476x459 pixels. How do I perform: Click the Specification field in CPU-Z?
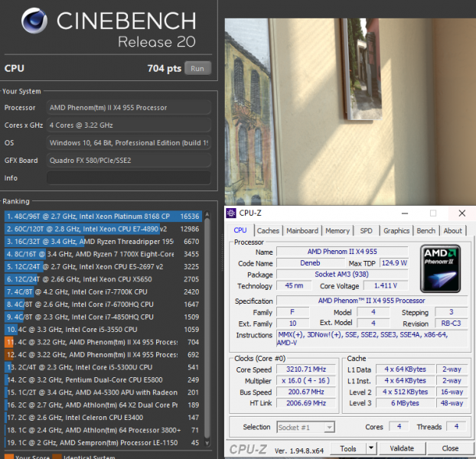pyautogui.click(x=372, y=301)
